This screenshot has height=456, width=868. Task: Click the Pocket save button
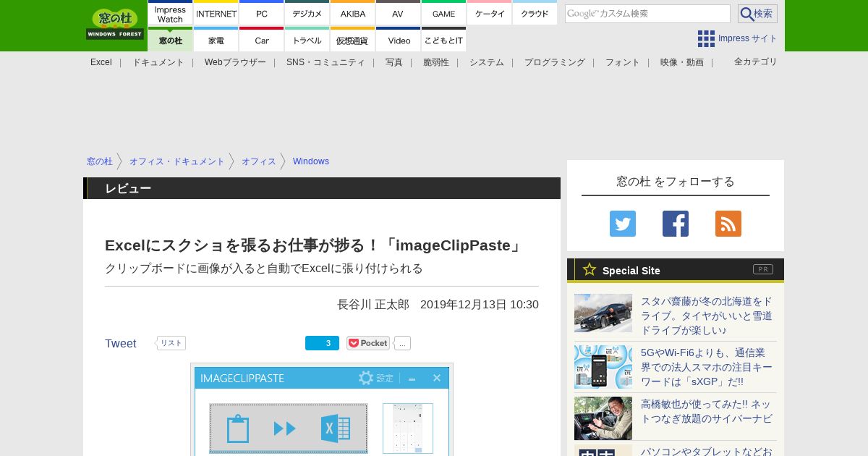click(368, 343)
